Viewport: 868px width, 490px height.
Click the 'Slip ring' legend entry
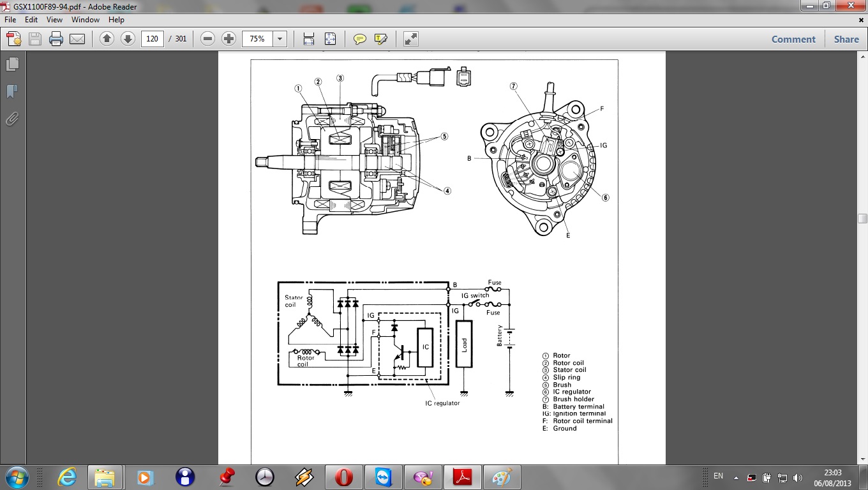pos(567,377)
